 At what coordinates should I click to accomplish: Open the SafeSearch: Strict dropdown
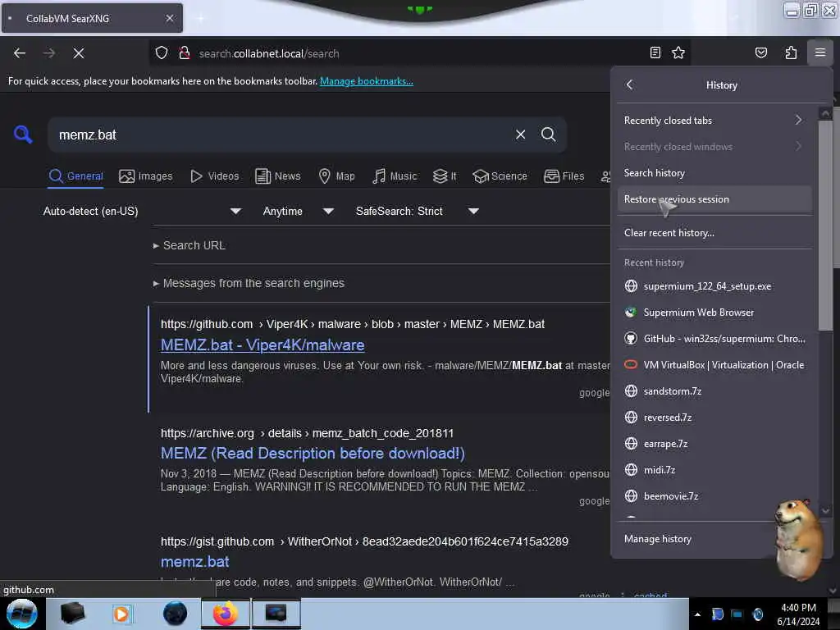click(417, 211)
